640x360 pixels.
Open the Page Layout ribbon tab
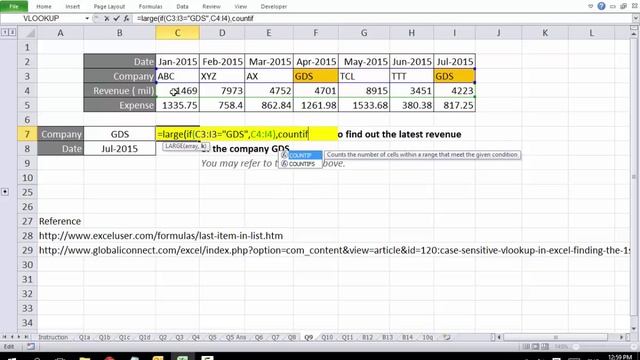tap(109, 7)
